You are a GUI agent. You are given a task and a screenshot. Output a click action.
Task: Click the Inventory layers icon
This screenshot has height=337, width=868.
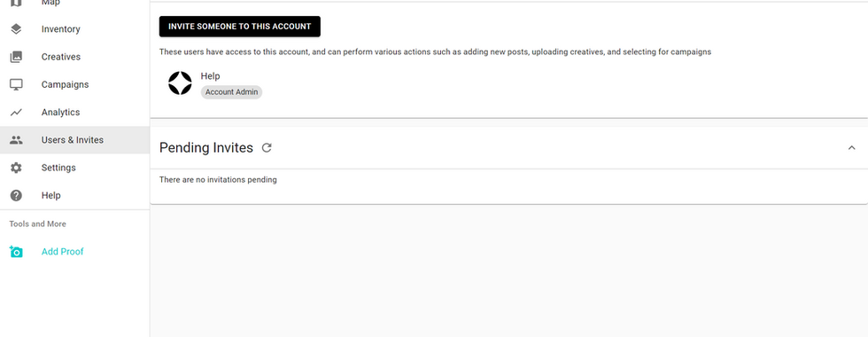[16, 28]
